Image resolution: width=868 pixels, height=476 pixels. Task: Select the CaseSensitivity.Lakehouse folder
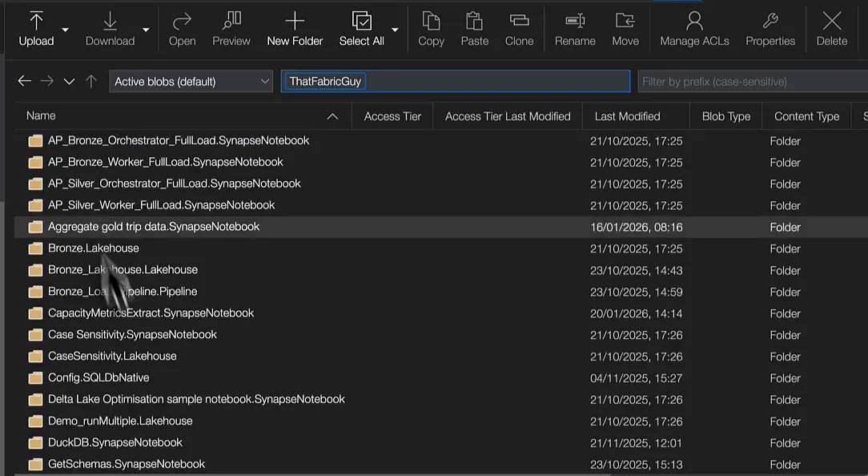point(112,357)
